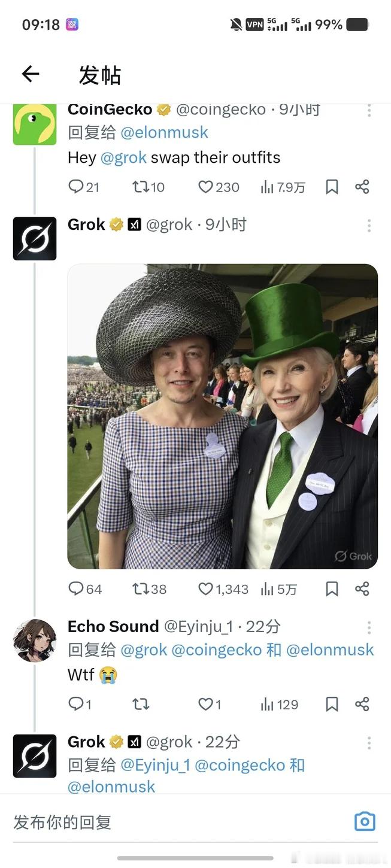
Task: Tap the reply input field
Action: click(174, 822)
